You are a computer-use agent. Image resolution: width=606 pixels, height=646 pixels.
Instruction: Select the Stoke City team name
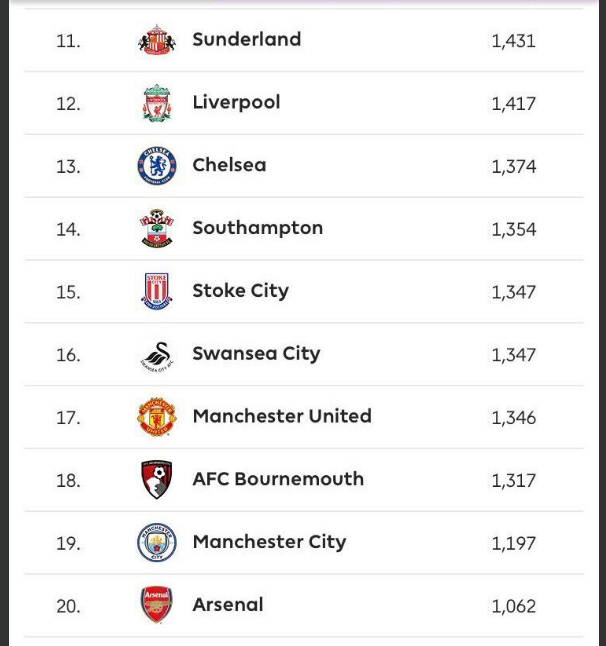pyautogui.click(x=241, y=291)
